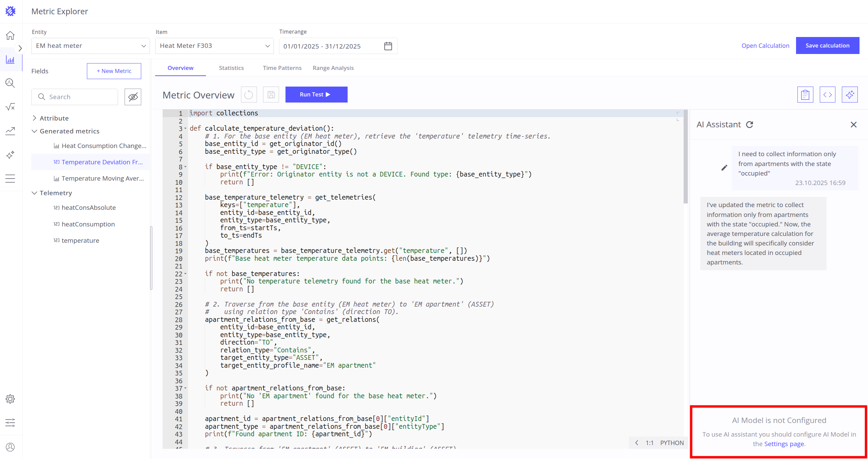The height and width of the screenshot is (459, 868).
Task: Expand the Attribute tree section
Action: (34, 118)
